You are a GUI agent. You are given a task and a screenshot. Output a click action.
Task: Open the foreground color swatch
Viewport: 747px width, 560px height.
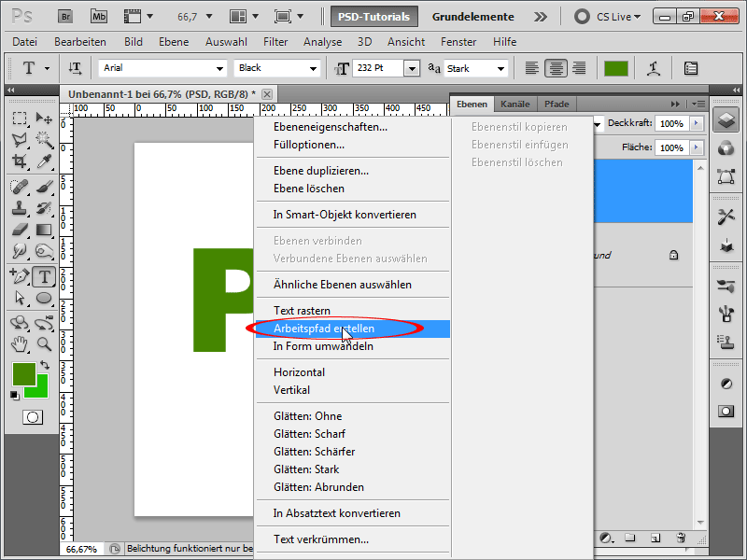click(22, 373)
